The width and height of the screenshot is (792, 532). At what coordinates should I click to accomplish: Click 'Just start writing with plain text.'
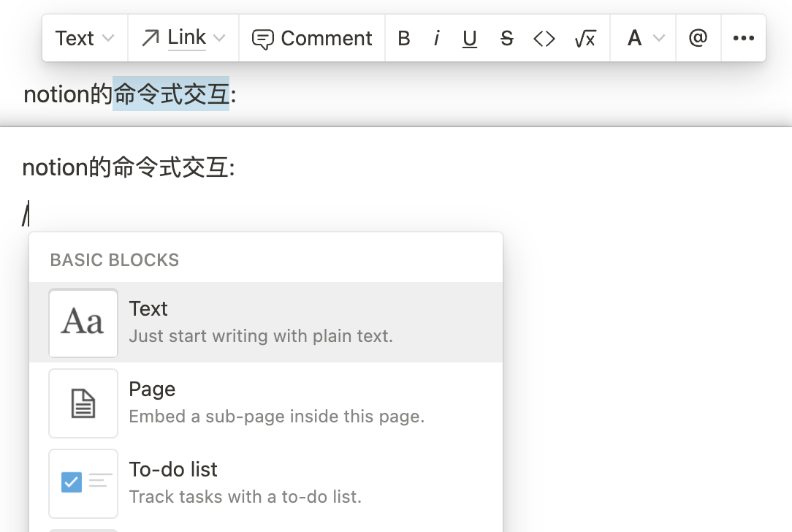pos(261,336)
